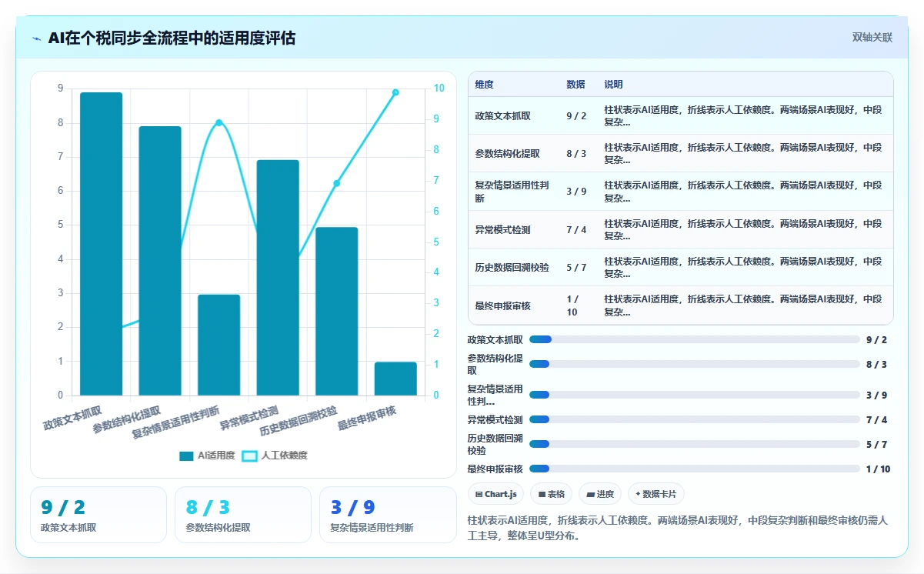The height and width of the screenshot is (574, 924).
Task: Click the 异常模式检测 progress bar
Action: pyautogui.click(x=695, y=419)
